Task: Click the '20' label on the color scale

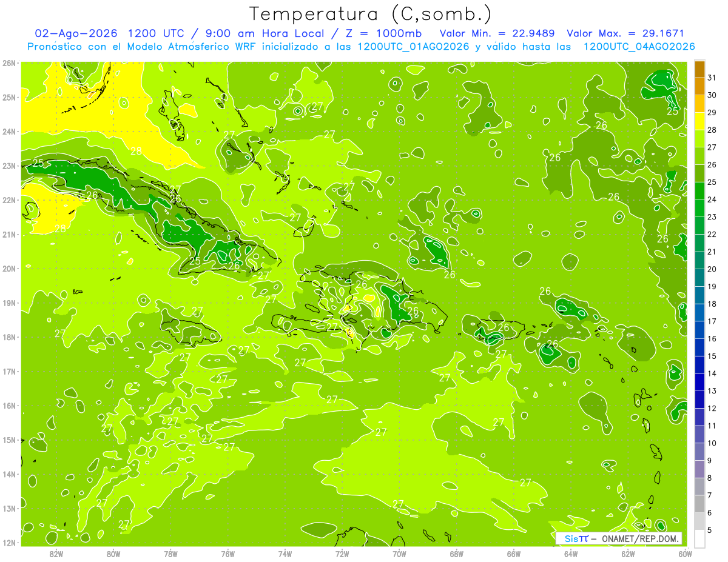Action: [x=712, y=269]
